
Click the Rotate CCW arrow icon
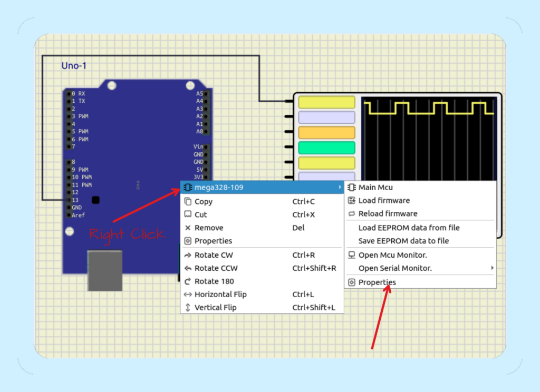coord(188,268)
